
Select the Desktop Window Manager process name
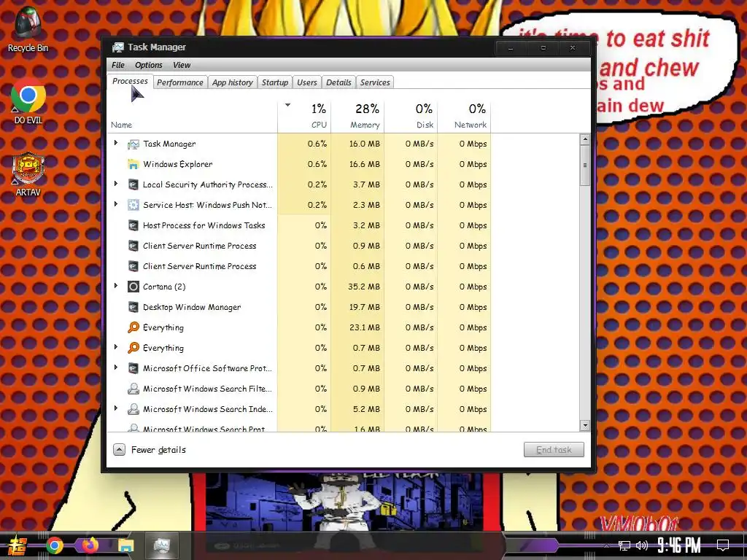click(192, 307)
